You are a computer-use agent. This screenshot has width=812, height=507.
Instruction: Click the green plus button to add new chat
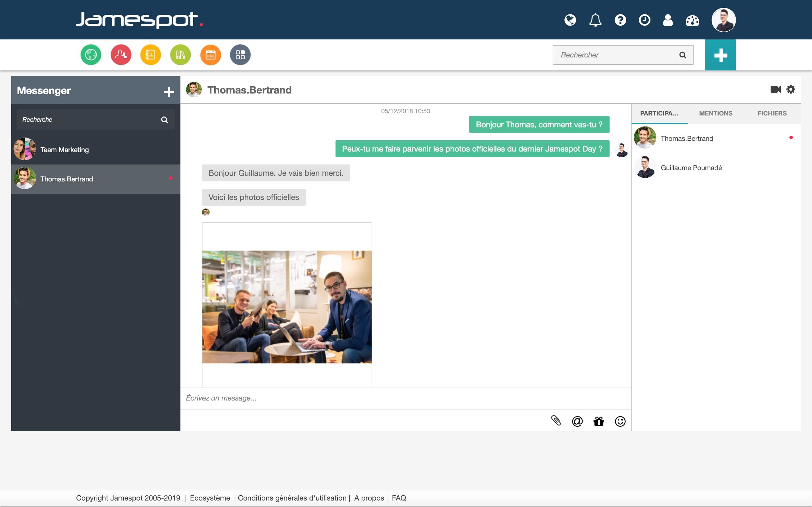tap(720, 55)
